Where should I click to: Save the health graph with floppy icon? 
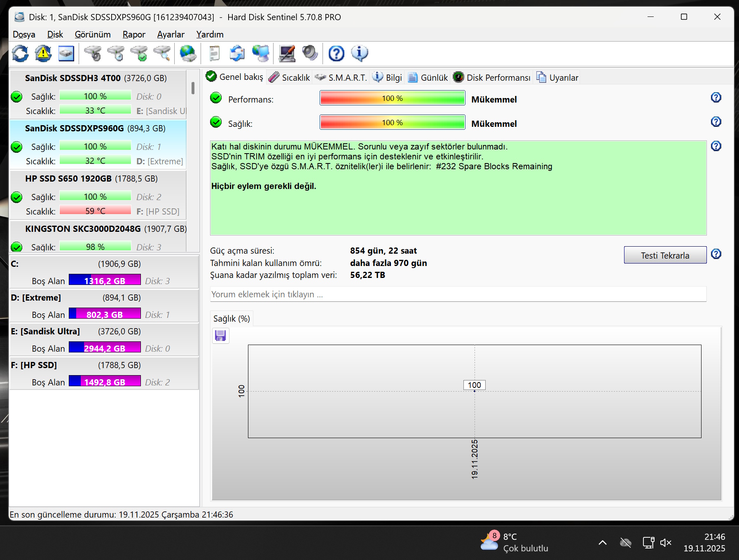pyautogui.click(x=220, y=336)
